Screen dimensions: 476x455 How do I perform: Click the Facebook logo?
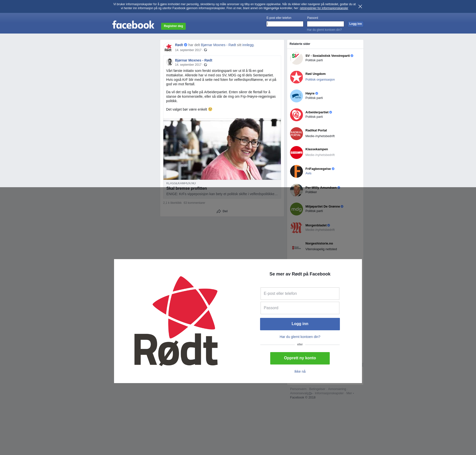coord(133,25)
